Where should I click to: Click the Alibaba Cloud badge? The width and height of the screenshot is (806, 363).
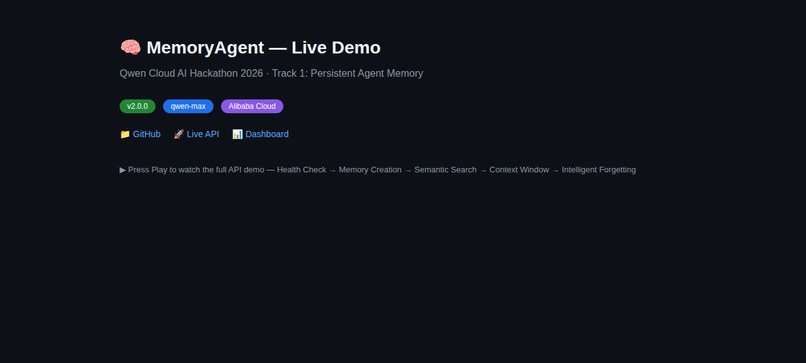click(252, 106)
